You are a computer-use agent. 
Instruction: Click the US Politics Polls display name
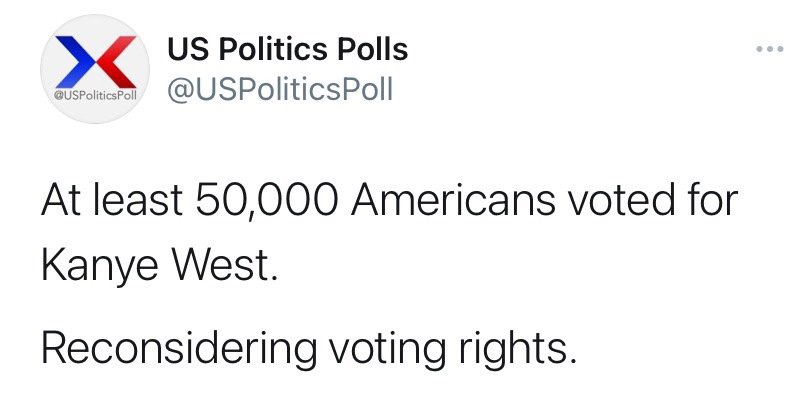click(287, 50)
